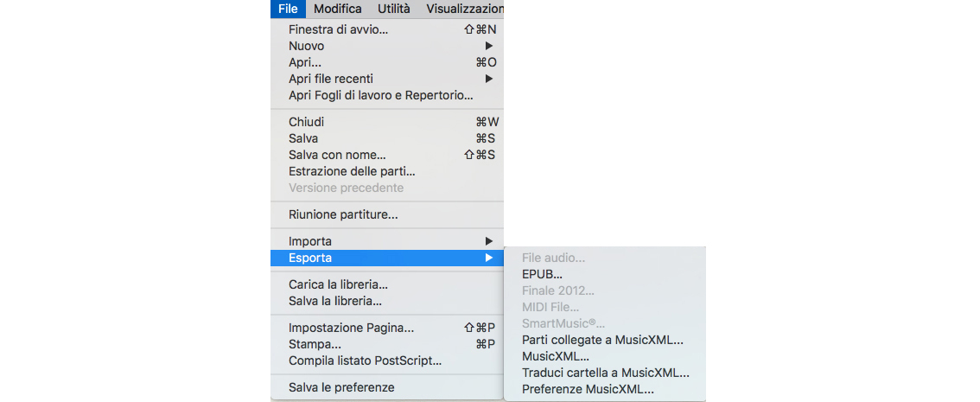Click MusicXML... in Esporta submenu
This screenshot has height=402, width=980.
click(556, 356)
